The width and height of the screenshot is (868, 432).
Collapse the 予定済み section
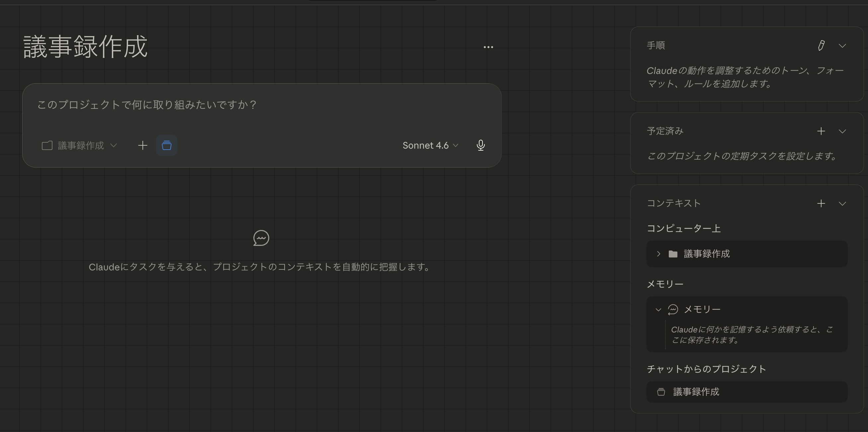[x=842, y=131]
